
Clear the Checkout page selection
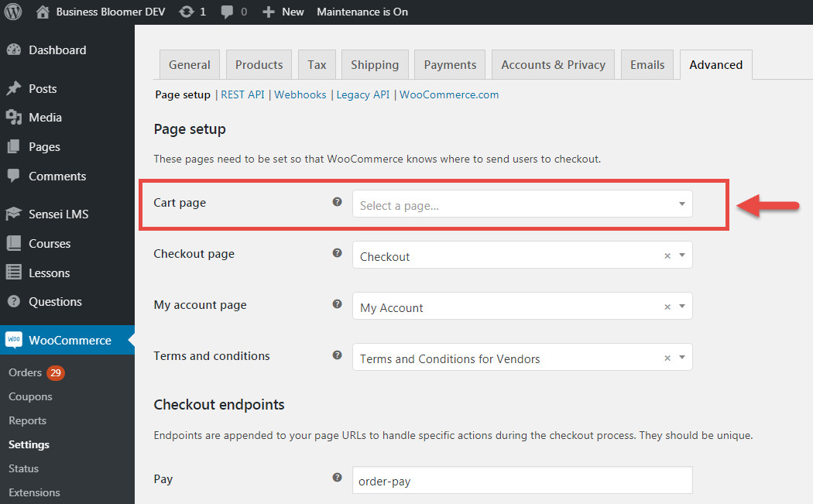[x=667, y=255]
